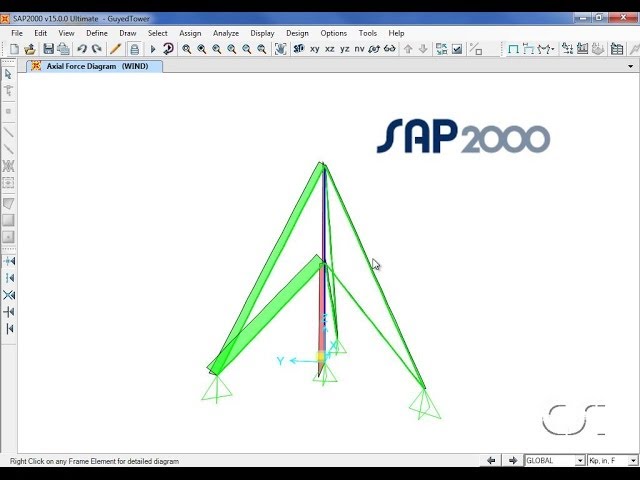
Task: Select the Axial Force Diagram (WIND) tab
Action: [x=95, y=66]
